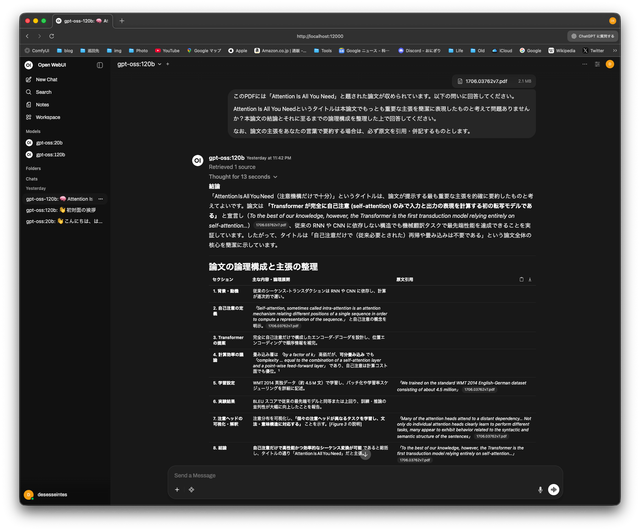The width and height of the screenshot is (640, 531).
Task: Click the gpt-oss:120b assistant avatar
Action: click(198, 161)
